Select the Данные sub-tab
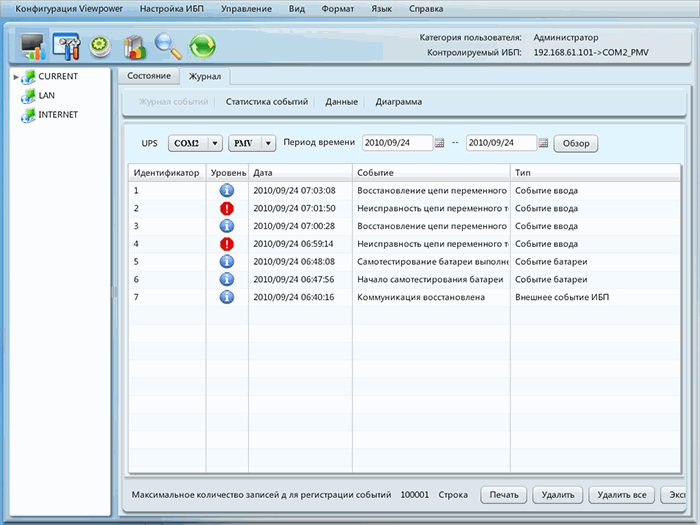The width and height of the screenshot is (700, 525). (342, 102)
